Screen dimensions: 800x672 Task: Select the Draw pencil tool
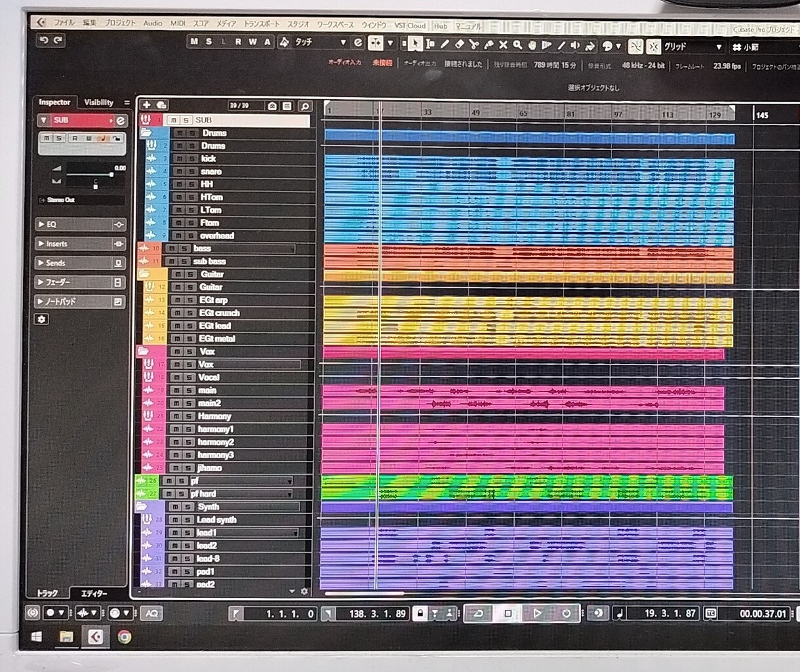[445, 45]
